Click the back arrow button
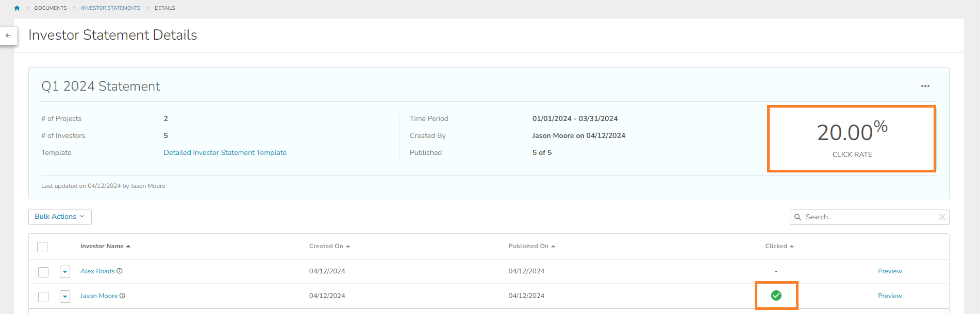The height and width of the screenshot is (314, 980). 8,36
